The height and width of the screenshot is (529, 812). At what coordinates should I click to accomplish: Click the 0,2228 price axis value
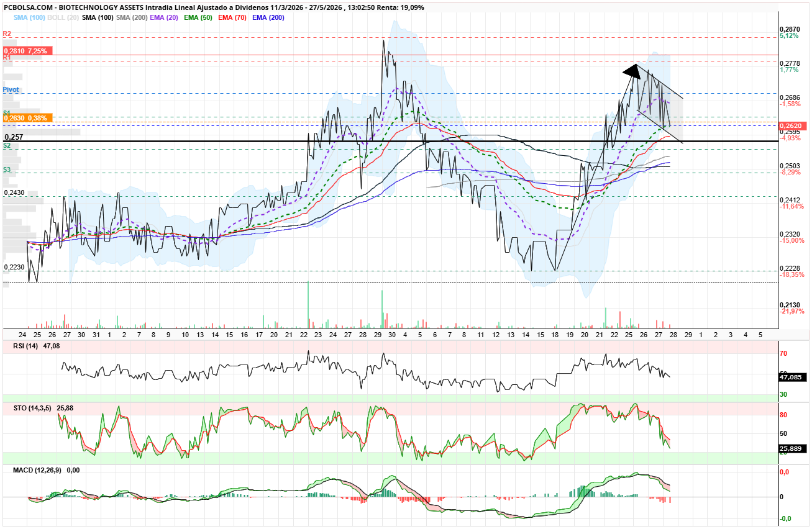[x=790, y=268]
